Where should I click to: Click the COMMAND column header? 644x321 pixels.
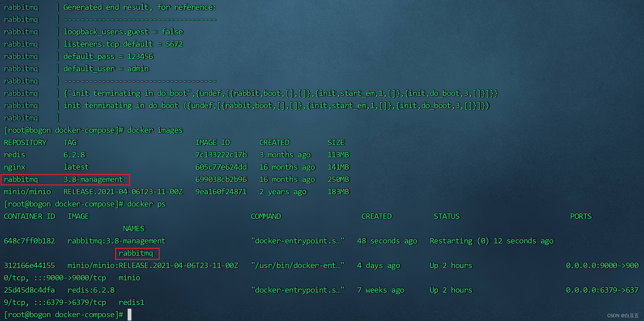266,216
